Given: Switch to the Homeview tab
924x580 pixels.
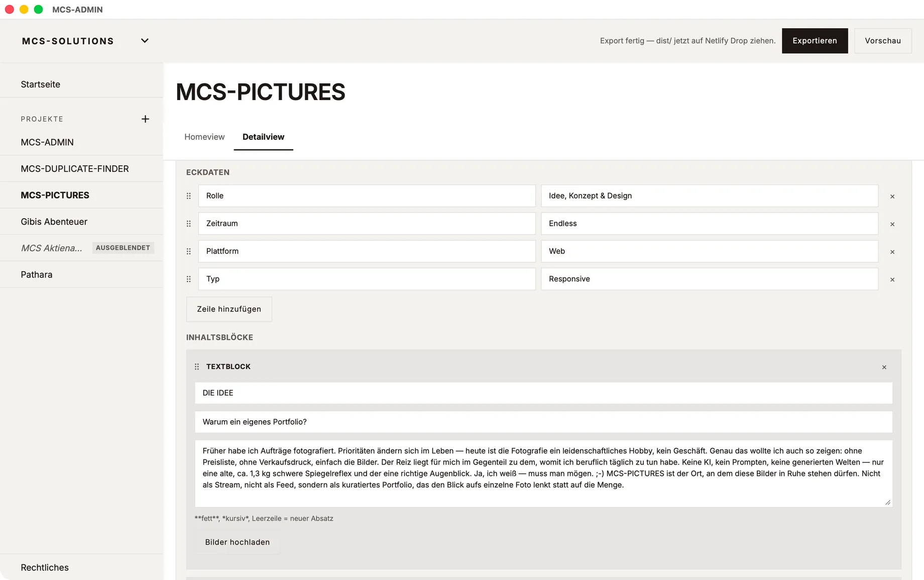Looking at the screenshot, I should (x=204, y=137).
